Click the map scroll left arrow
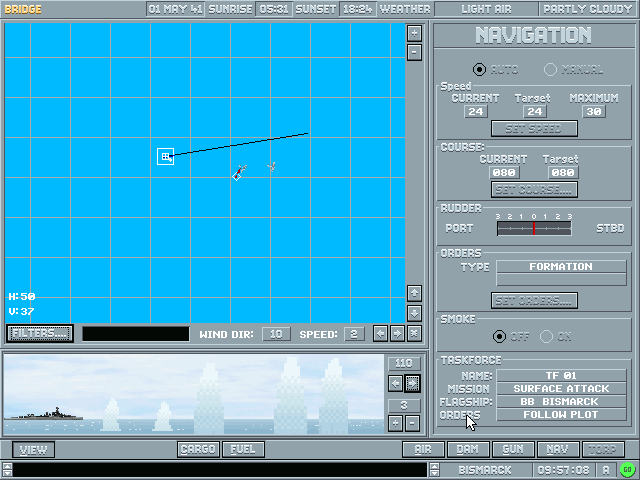The width and height of the screenshot is (640, 480). pyautogui.click(x=380, y=333)
